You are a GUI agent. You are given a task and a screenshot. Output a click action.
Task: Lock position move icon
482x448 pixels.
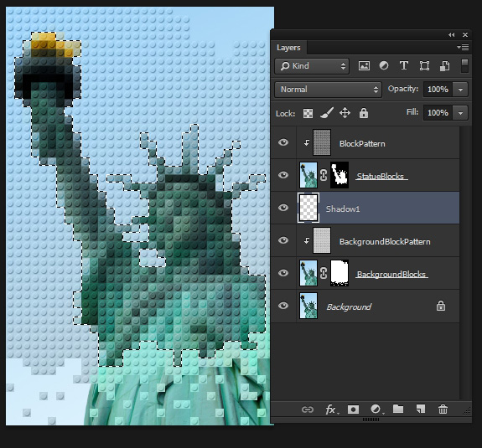pyautogui.click(x=345, y=113)
